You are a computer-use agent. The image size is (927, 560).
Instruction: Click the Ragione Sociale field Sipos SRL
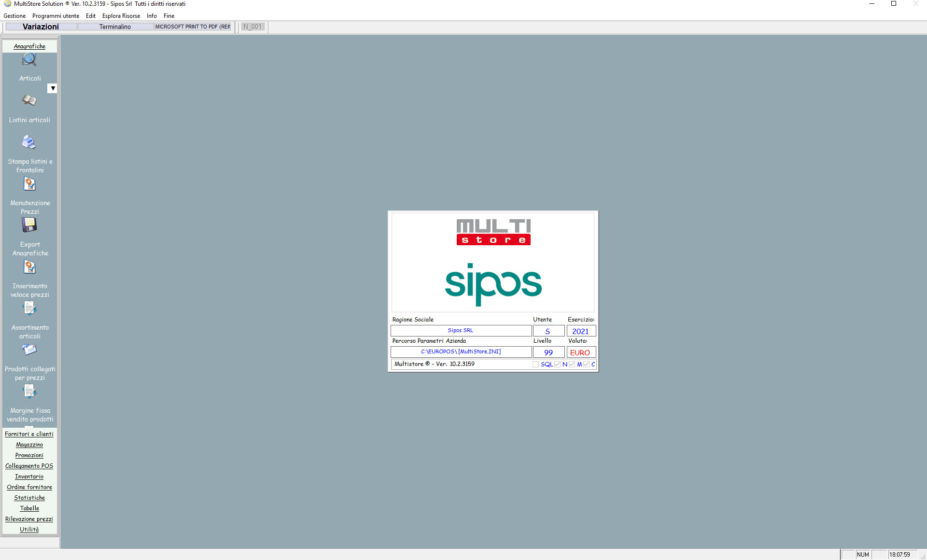(x=461, y=331)
